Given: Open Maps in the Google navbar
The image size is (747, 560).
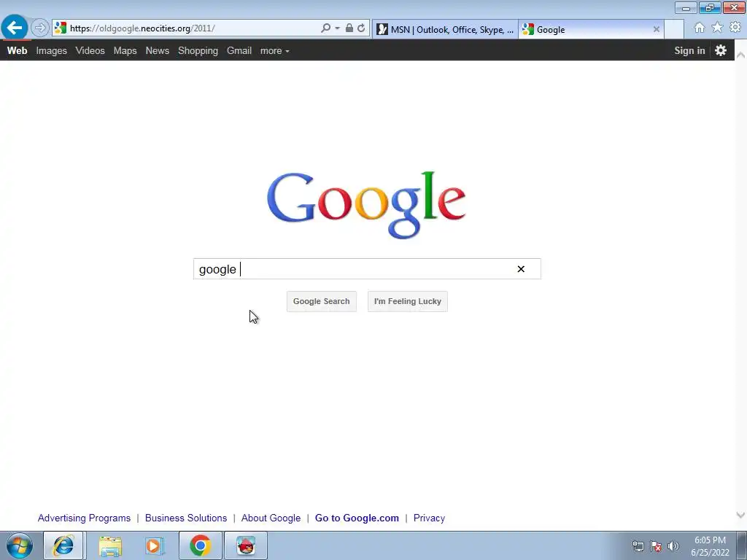Looking at the screenshot, I should (x=125, y=50).
